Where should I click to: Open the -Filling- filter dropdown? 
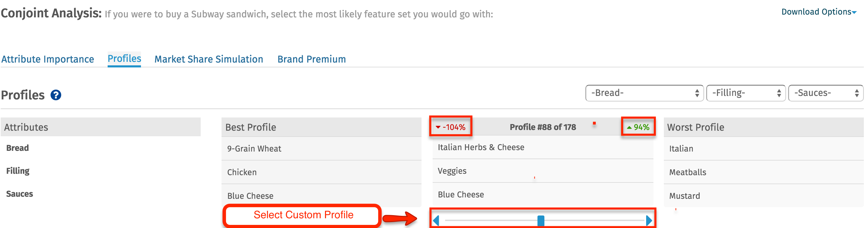[746, 93]
